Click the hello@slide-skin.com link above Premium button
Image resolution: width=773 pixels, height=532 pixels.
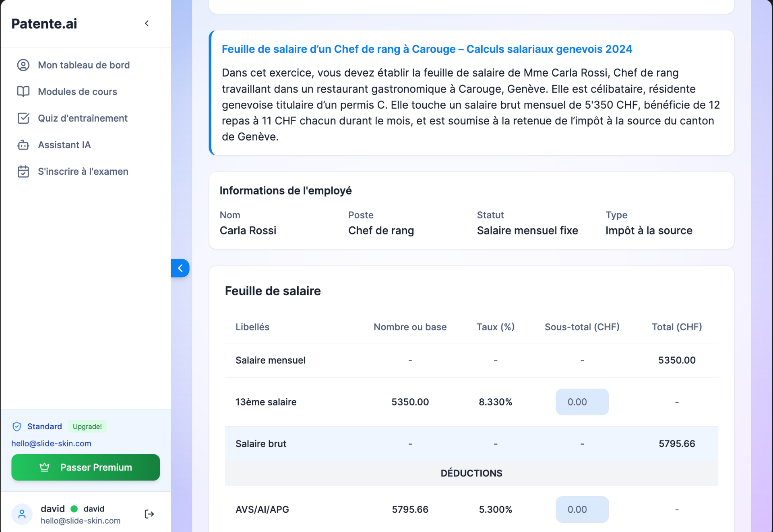51,443
